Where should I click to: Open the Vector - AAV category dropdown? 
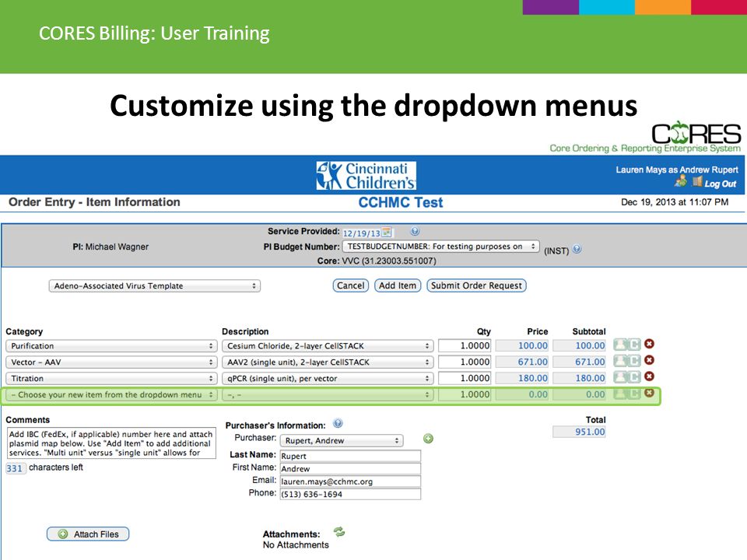[111, 362]
